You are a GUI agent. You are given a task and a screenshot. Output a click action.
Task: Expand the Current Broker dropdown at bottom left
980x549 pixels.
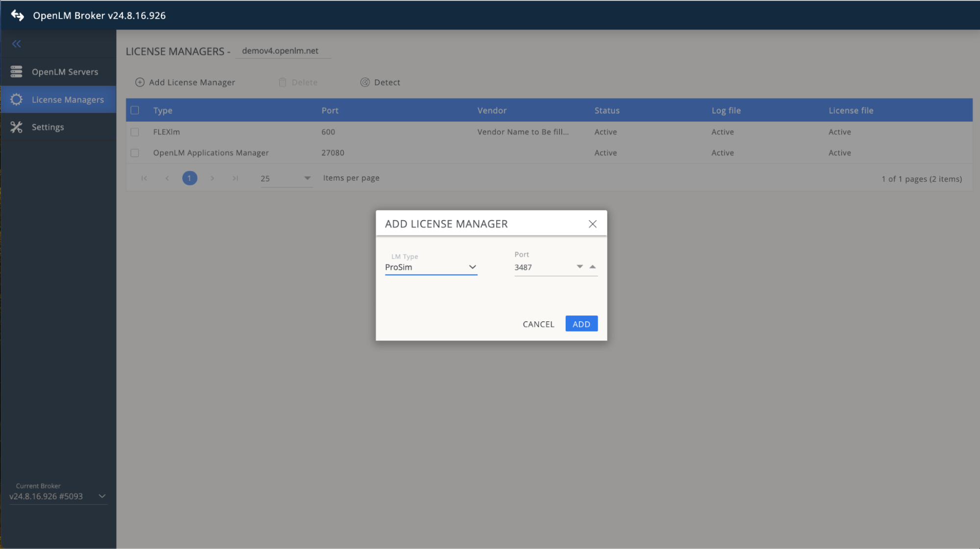click(x=102, y=496)
